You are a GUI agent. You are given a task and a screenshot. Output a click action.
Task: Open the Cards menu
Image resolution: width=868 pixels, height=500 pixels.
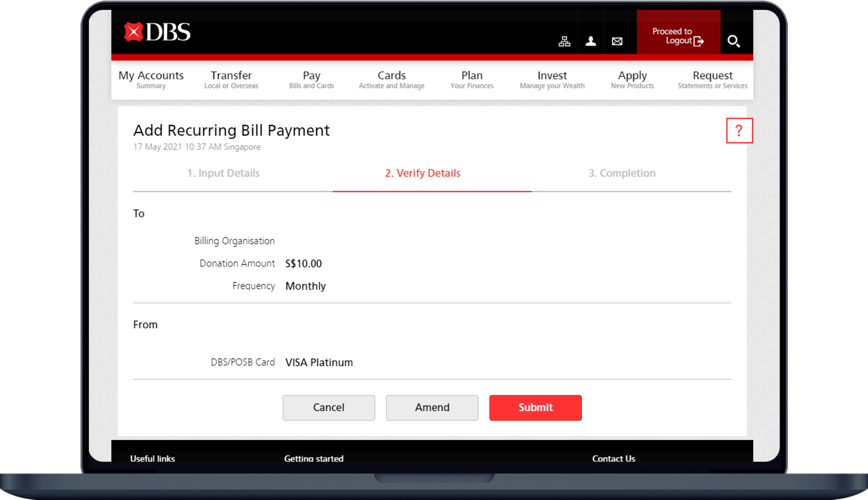(391, 79)
